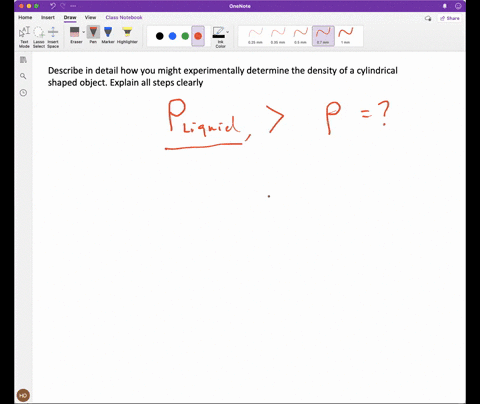The image size is (480, 404).
Task: Open the comments speech bubble icon
Action: coord(428,18)
